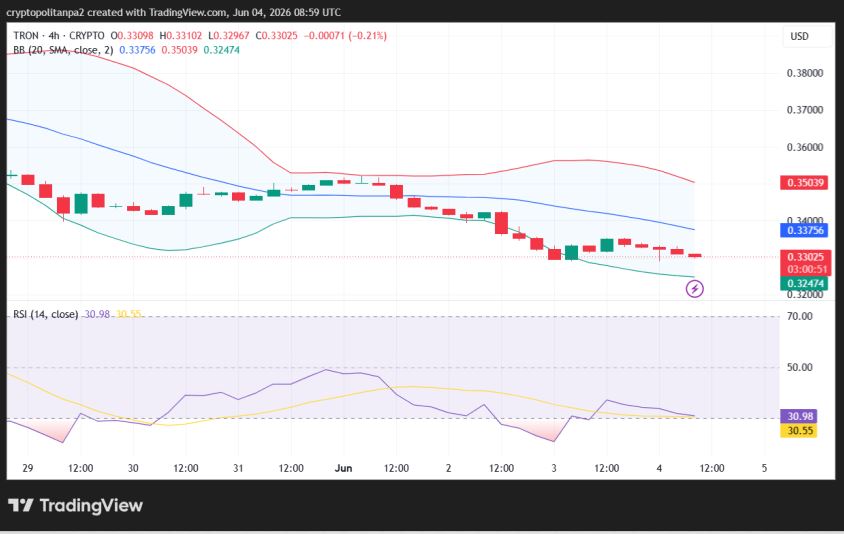844x534 pixels.
Task: Click the change value −0.00071 (−0.21%)
Action: (x=346, y=36)
